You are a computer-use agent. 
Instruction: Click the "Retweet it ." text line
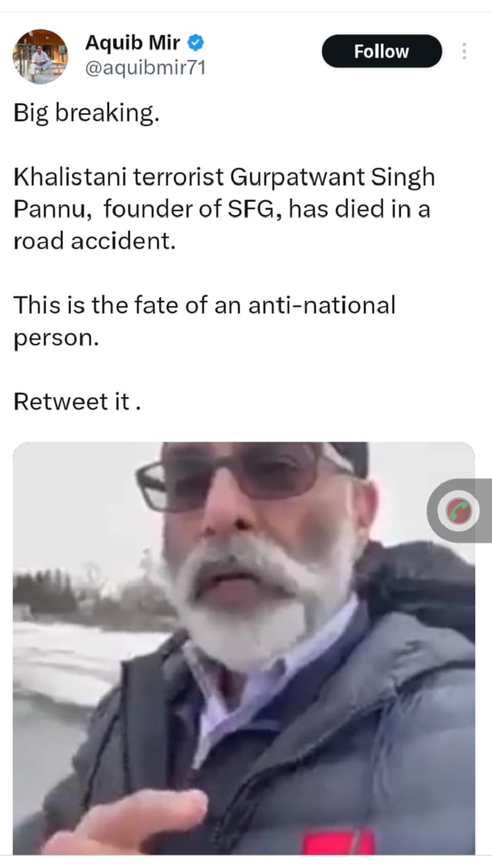click(x=77, y=401)
